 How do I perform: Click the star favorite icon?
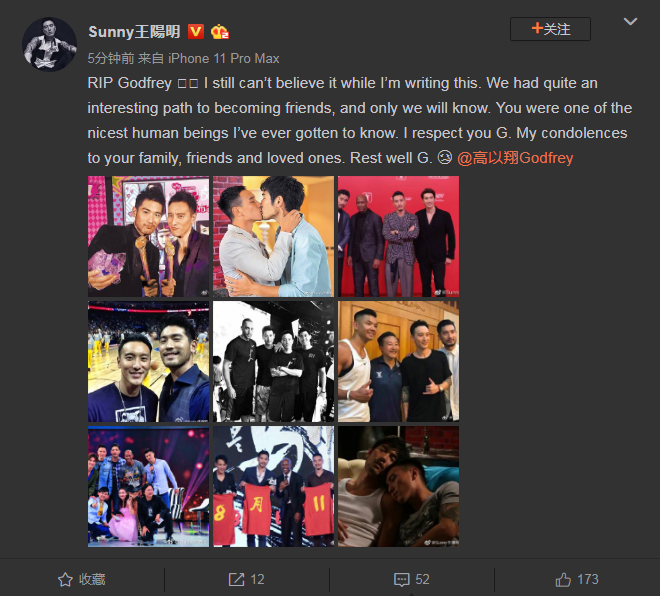coord(65,580)
